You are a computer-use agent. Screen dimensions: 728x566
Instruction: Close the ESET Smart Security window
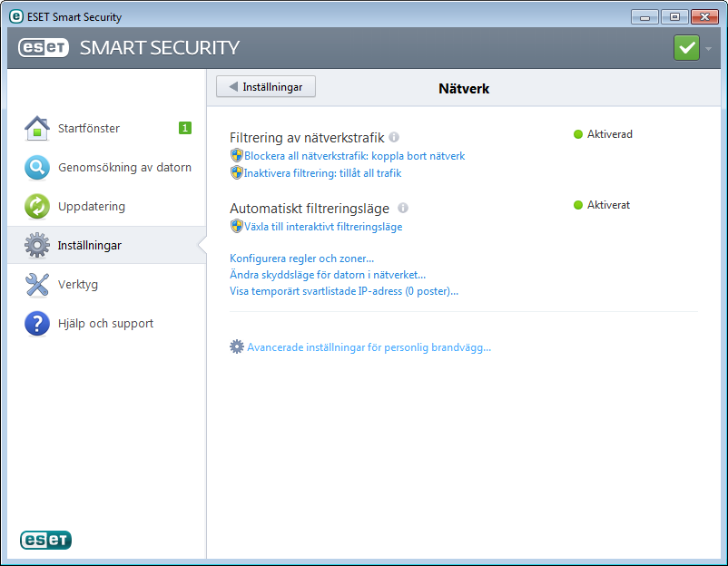(x=704, y=17)
